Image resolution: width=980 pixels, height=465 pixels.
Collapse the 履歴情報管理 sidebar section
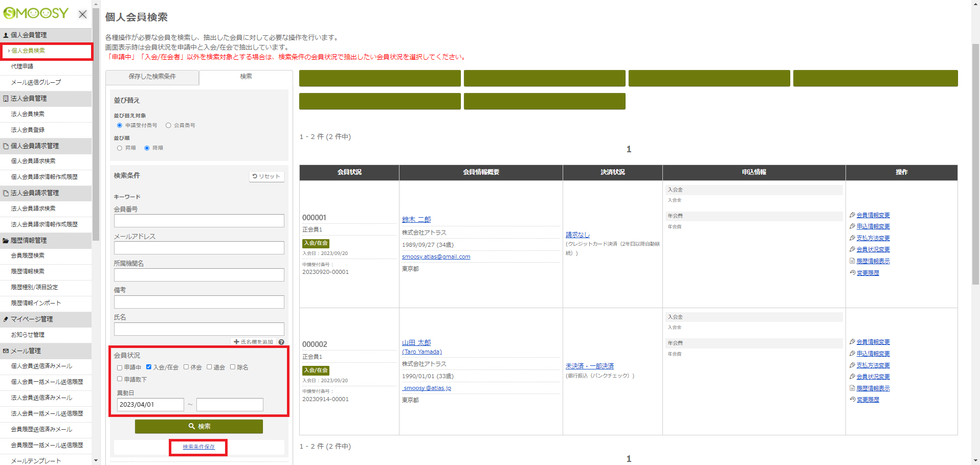(29, 240)
